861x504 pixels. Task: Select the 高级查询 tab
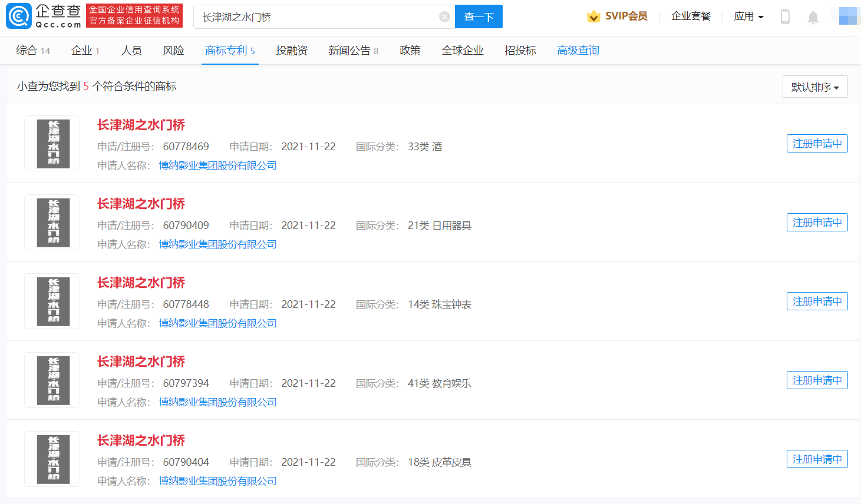pyautogui.click(x=578, y=50)
